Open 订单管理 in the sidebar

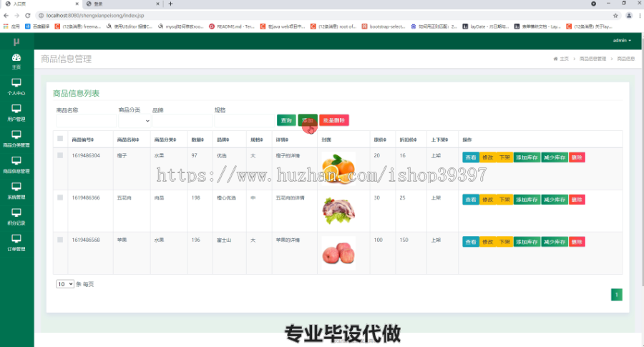pos(16,243)
